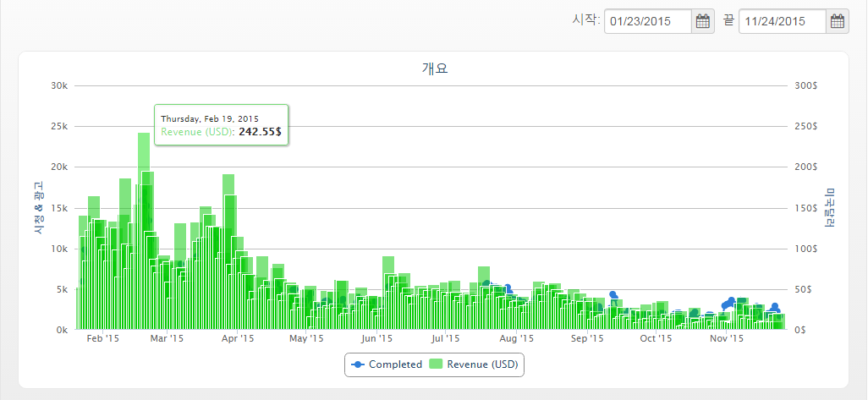
Task: Click the blue Completed legend marker icon
Action: pos(359,364)
